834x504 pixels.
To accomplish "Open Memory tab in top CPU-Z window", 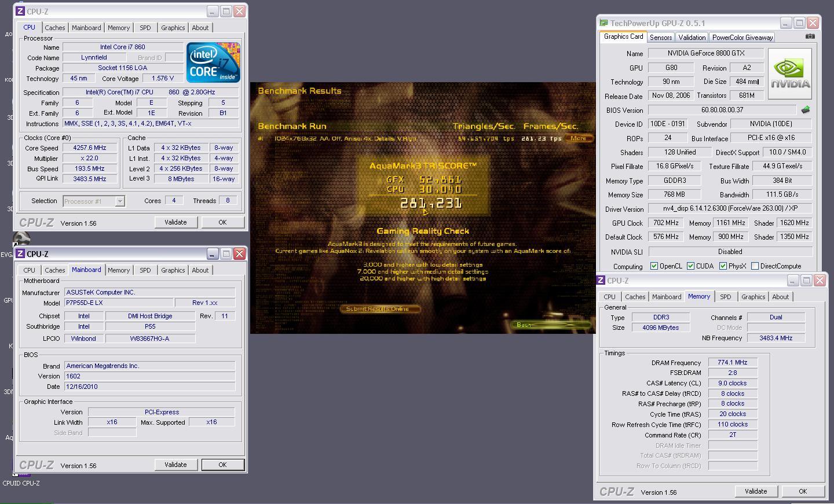I will [119, 28].
